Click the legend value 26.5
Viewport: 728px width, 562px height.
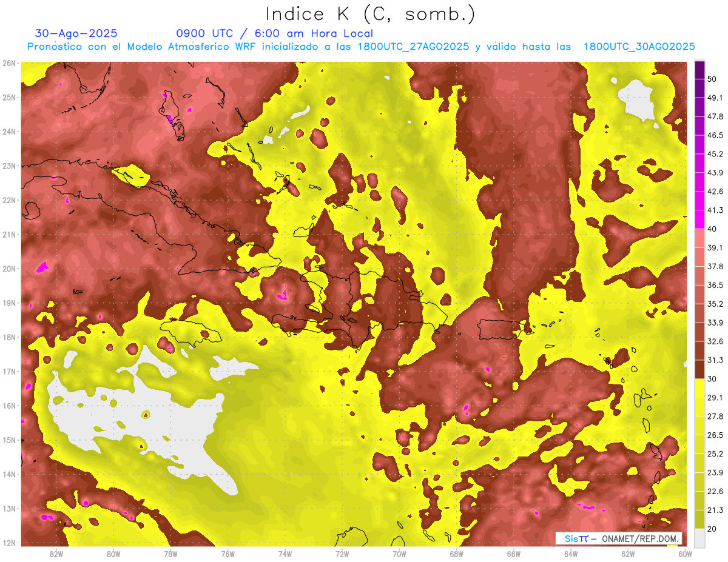715,435
